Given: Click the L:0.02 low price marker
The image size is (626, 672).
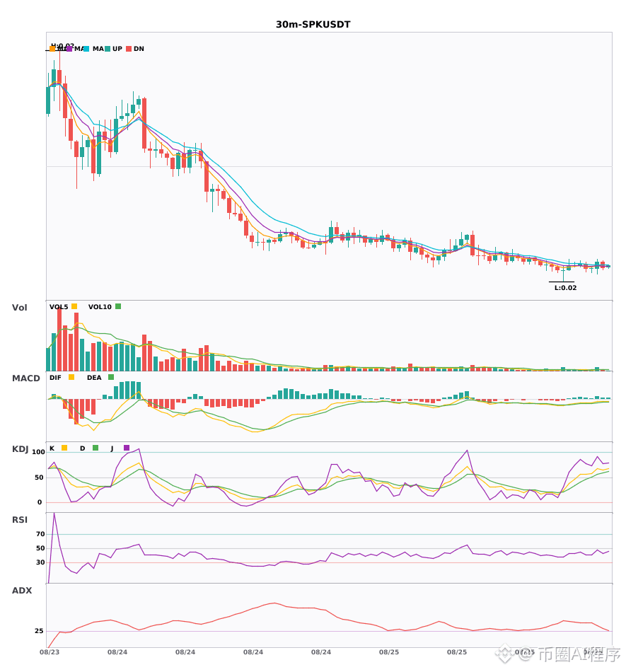Looking at the screenshot, I should pyautogui.click(x=566, y=288).
